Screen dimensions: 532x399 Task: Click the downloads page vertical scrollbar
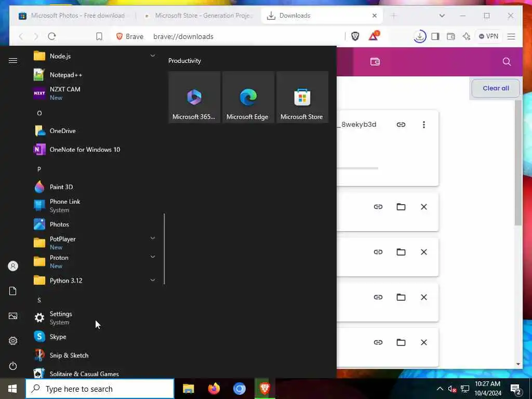pos(518,163)
